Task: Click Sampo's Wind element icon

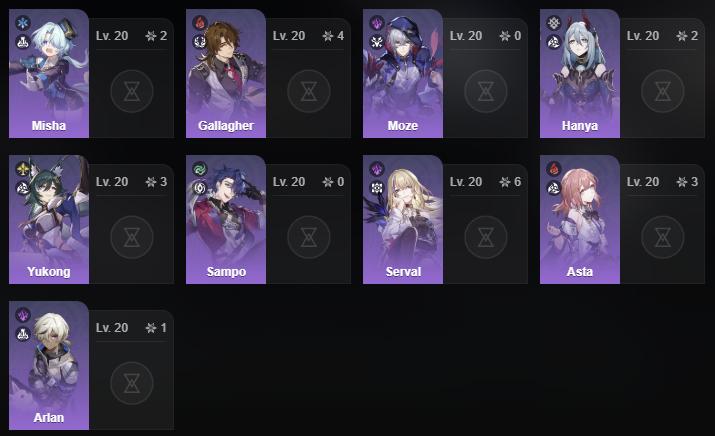Action: [200, 169]
